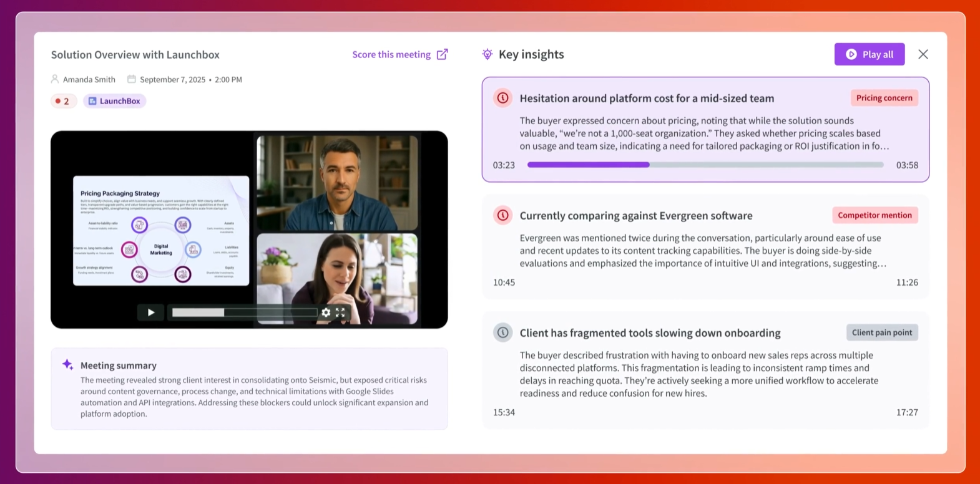Image resolution: width=980 pixels, height=484 pixels.
Task: Click the play circle icon inside Play all
Action: point(851,54)
